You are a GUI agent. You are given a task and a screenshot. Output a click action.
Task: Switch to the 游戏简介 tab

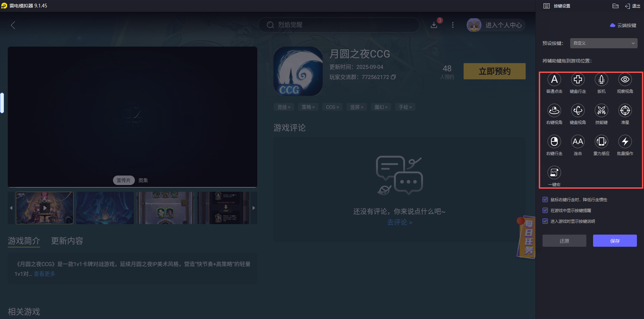pos(24,241)
